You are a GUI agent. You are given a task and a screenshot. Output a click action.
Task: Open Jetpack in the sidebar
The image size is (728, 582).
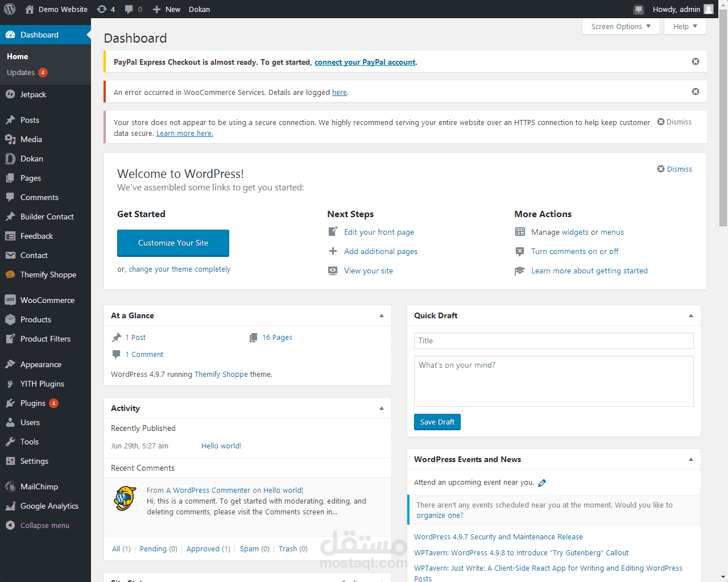coord(45,94)
